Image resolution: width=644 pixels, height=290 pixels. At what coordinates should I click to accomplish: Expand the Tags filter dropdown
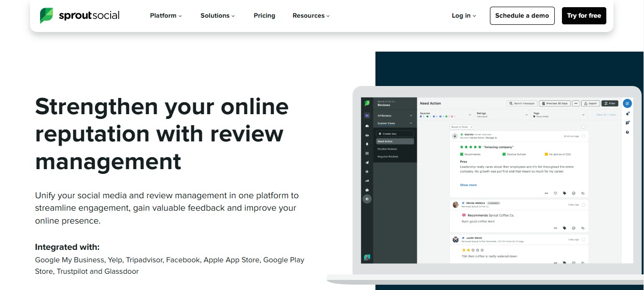pos(583,115)
